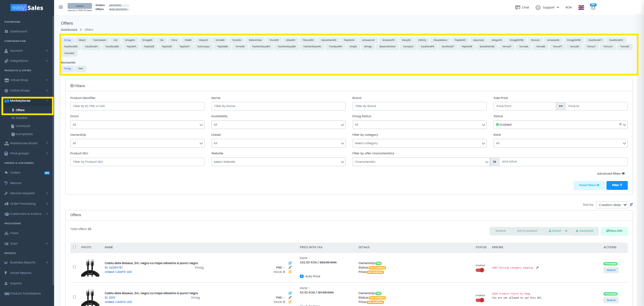
Task: Select checkbox for offer ID 522911787
Action: [x=74, y=267]
